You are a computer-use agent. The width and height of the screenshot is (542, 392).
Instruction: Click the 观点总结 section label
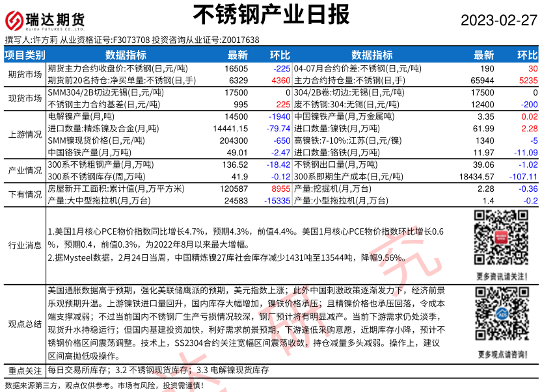click(23, 324)
